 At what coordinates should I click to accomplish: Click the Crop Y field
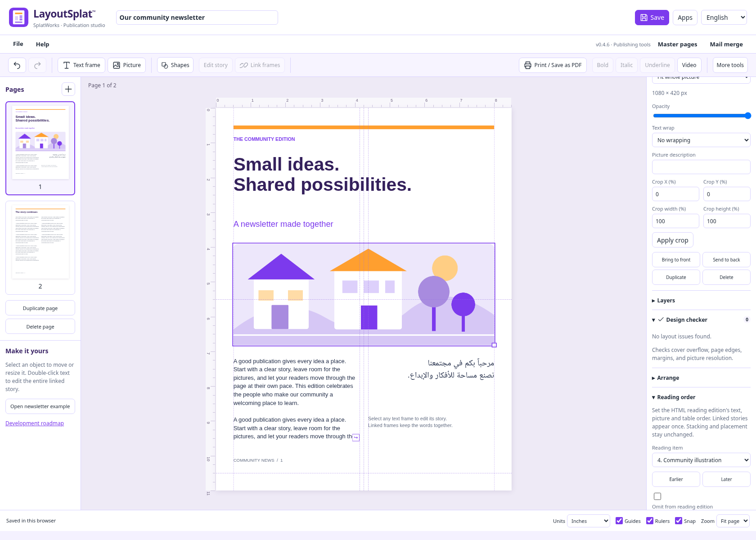coord(727,194)
